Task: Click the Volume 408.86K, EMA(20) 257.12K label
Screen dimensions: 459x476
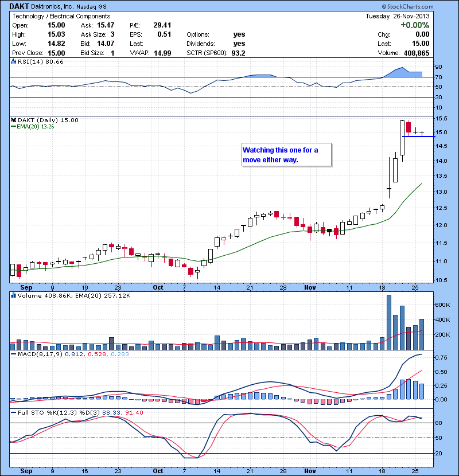Action: 74,295
